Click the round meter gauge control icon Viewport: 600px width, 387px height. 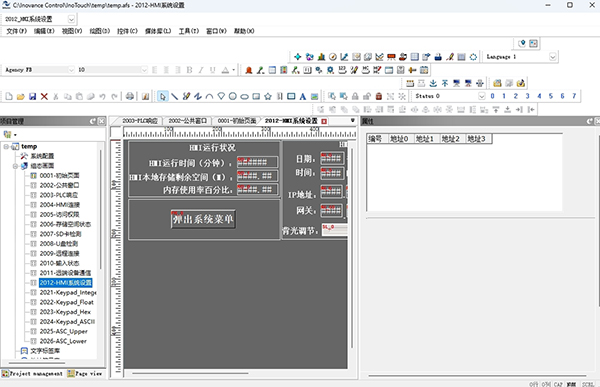click(x=333, y=57)
